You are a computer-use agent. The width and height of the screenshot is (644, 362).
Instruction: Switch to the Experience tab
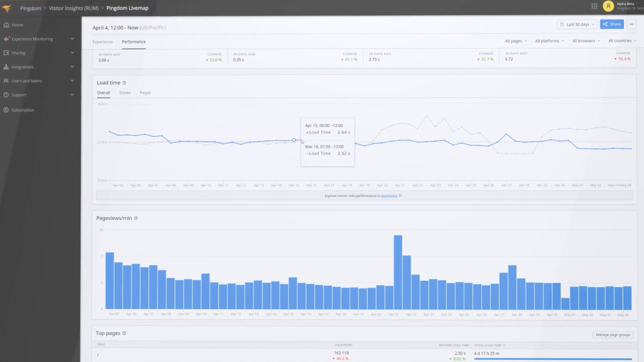pyautogui.click(x=102, y=42)
